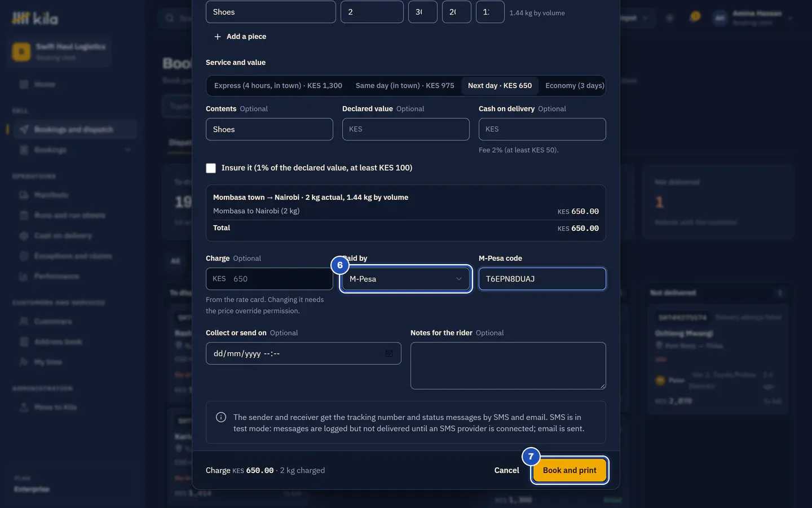Click the Kila logo in the background
Image resolution: width=812 pixels, height=508 pixels.
click(35, 19)
